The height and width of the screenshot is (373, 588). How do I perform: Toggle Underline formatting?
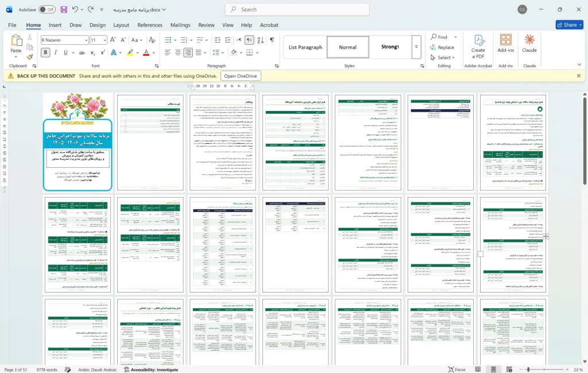coord(65,52)
